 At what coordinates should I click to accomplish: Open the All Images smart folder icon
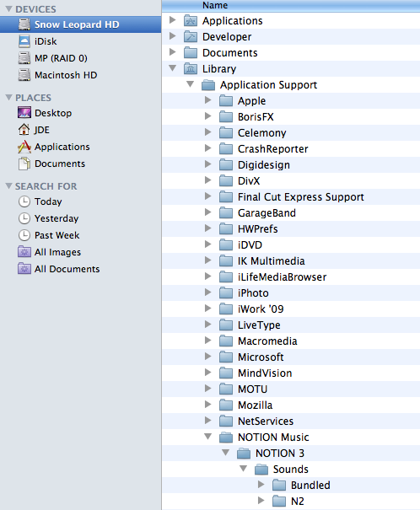24,252
